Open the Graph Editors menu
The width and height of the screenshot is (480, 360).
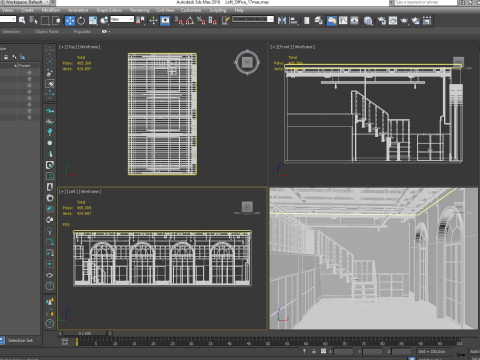[x=109, y=10]
